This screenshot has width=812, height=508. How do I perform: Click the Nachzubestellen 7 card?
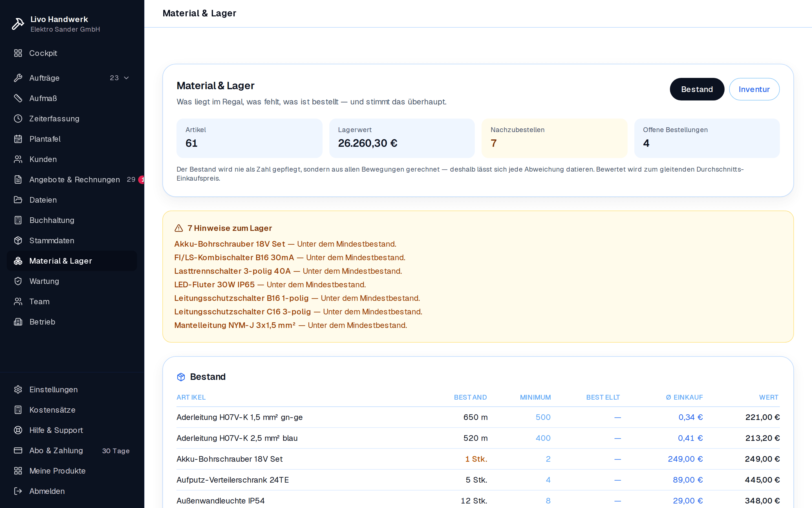554,138
